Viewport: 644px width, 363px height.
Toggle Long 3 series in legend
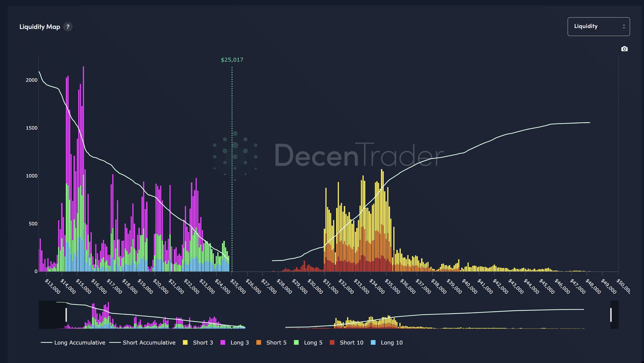pyautogui.click(x=235, y=343)
